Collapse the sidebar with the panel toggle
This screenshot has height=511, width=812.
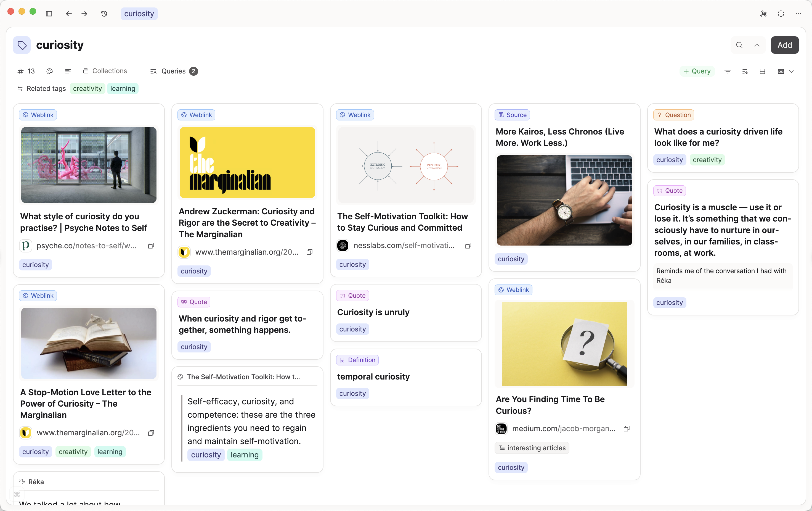point(49,14)
